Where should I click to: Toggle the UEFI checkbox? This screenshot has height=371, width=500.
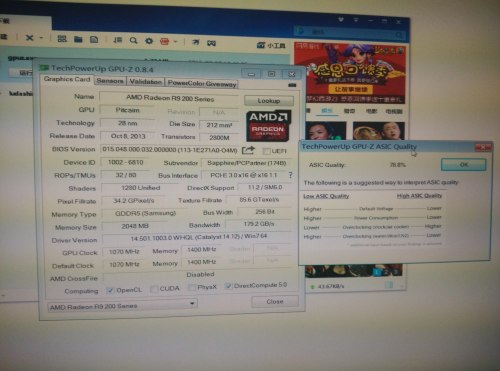click(266, 151)
